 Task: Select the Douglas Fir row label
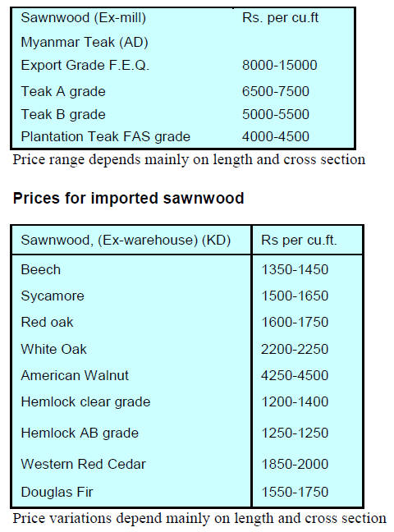pos(57,493)
